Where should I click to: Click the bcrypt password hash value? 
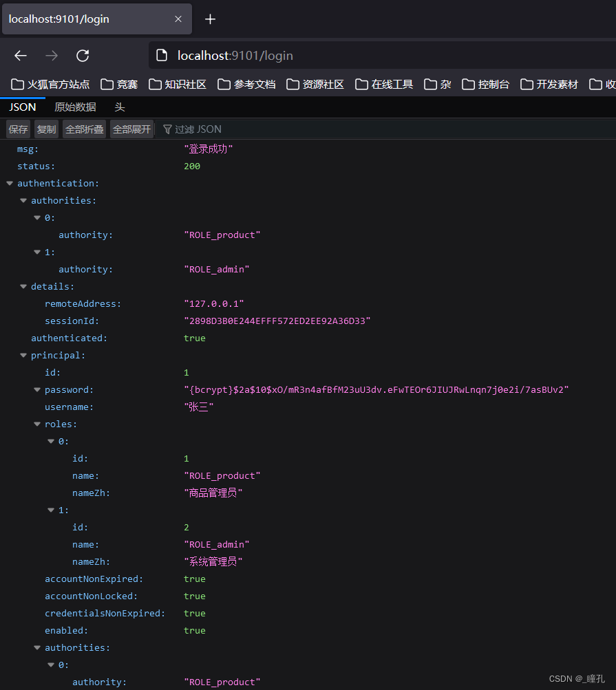tap(376, 389)
